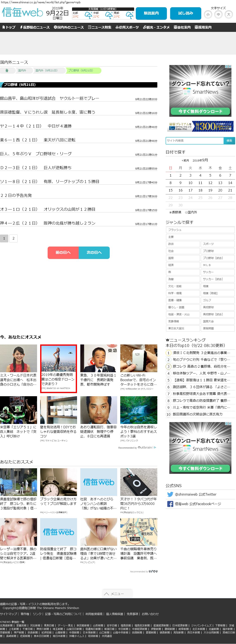Set text size to large (大)
Viewport: 236px width, 644px height.
(x=229, y=14)
